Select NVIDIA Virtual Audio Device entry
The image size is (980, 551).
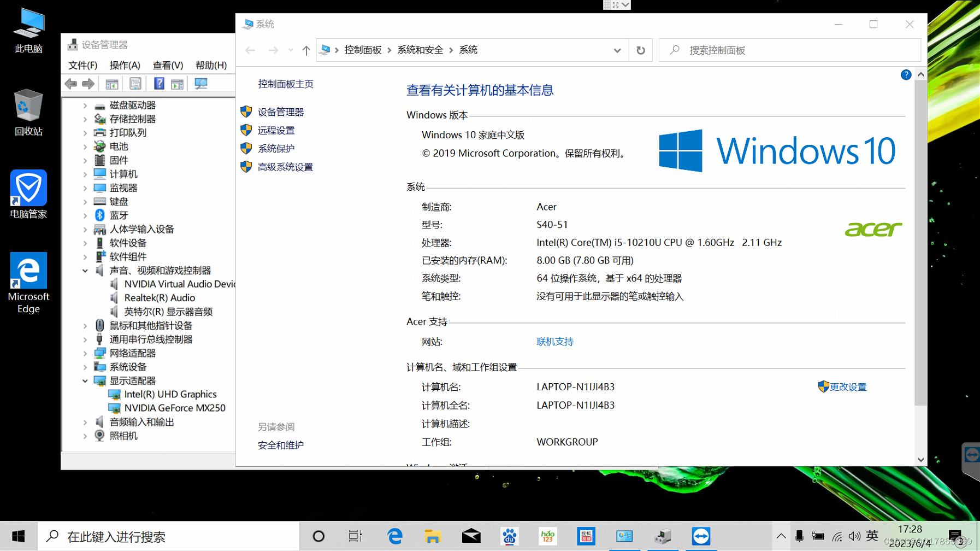pos(180,284)
